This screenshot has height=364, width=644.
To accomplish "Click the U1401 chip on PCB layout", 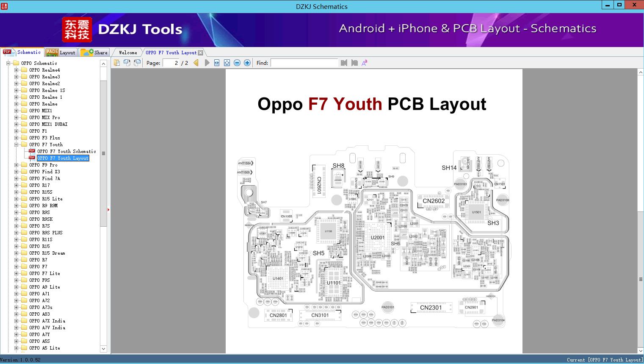I will click(278, 278).
